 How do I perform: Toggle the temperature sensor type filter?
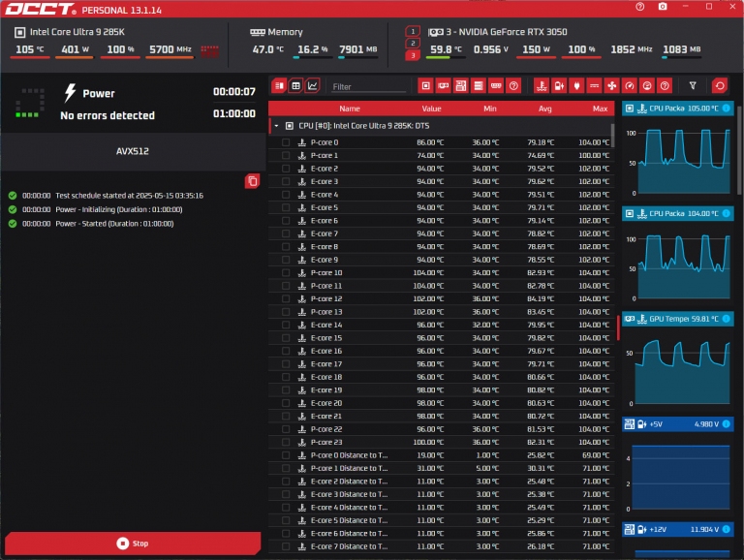(x=542, y=86)
